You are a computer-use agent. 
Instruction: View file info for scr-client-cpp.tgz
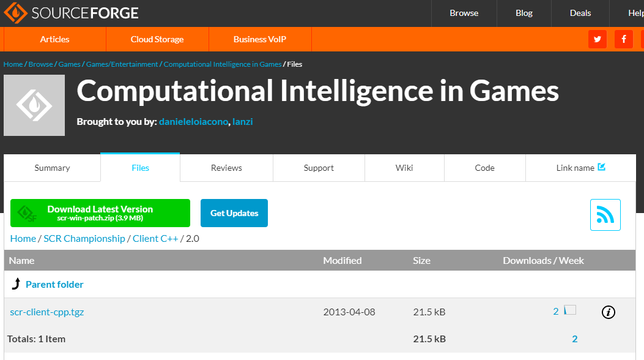tap(608, 312)
